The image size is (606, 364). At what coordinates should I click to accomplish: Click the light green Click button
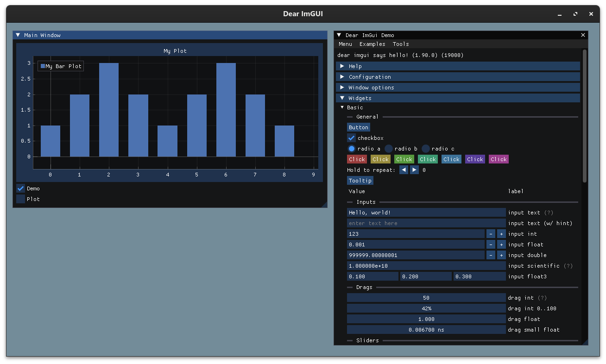(404, 159)
